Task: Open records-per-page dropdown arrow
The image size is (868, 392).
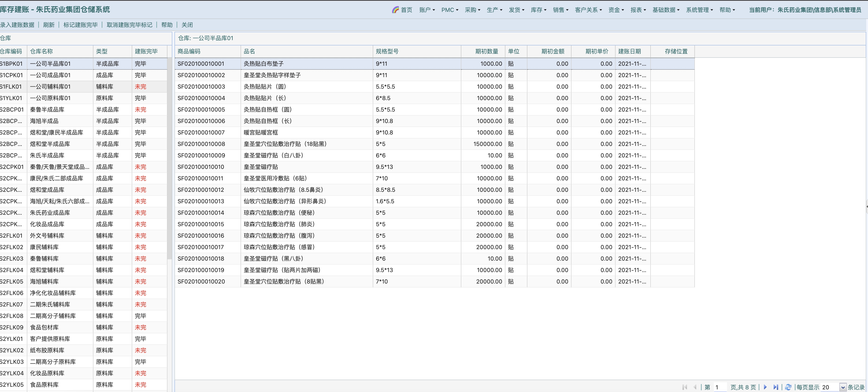Action: pos(843,387)
